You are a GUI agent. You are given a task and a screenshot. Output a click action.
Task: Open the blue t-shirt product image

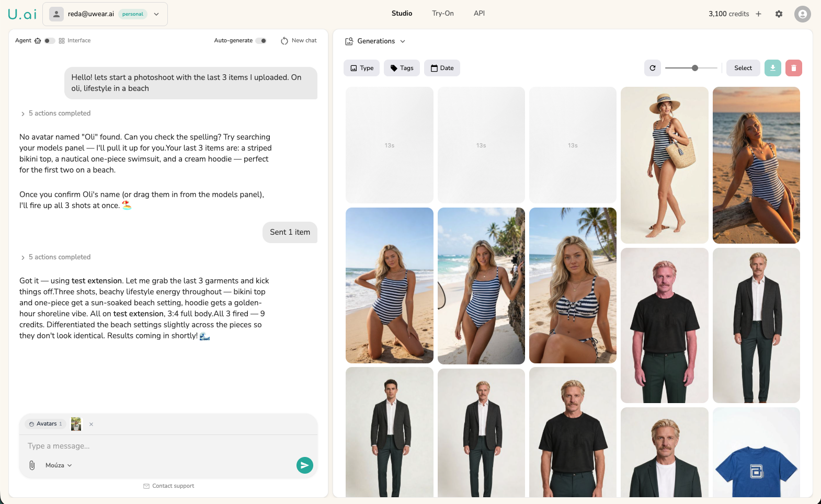coord(756,452)
